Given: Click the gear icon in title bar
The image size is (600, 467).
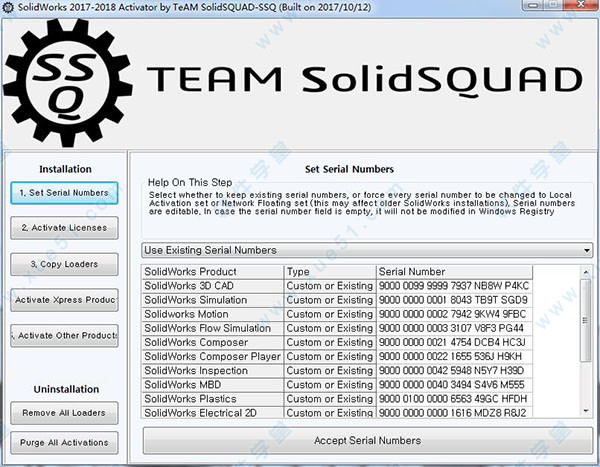Looking at the screenshot, I should 8,7.
